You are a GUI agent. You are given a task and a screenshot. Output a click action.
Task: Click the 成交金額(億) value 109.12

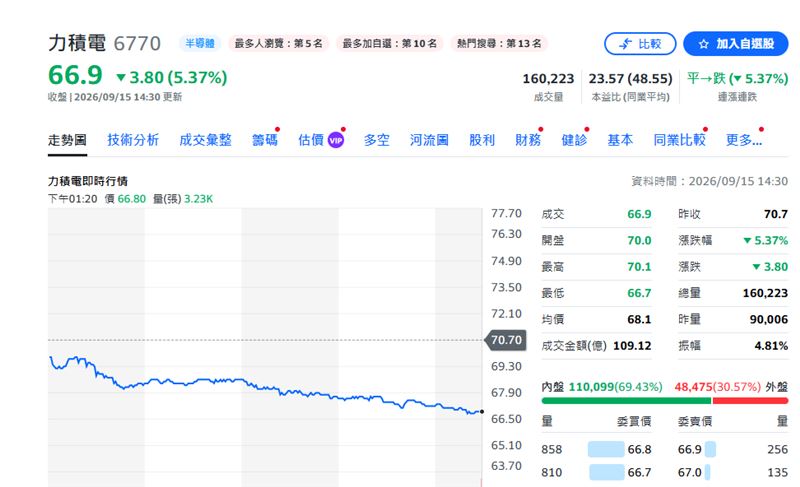pyautogui.click(x=632, y=346)
